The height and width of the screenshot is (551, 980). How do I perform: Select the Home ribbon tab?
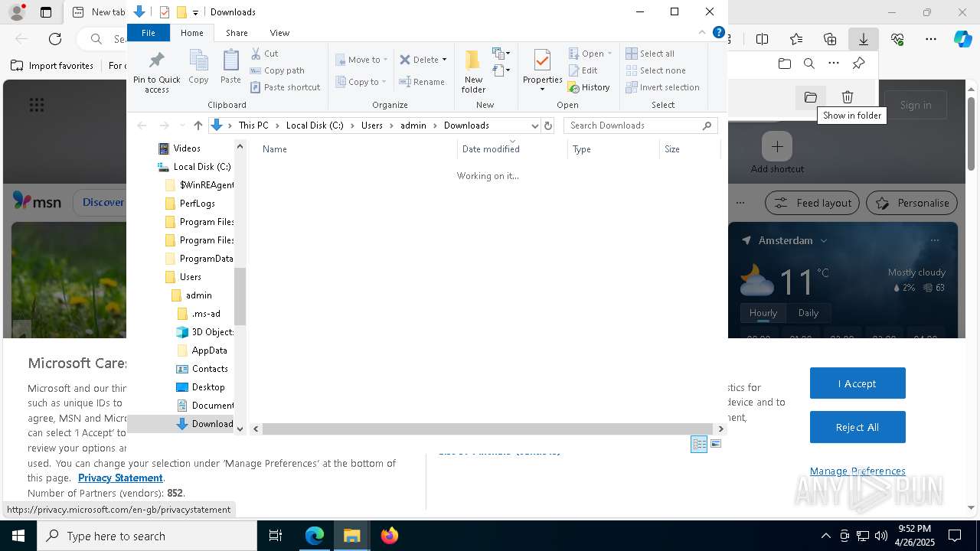[x=192, y=33]
